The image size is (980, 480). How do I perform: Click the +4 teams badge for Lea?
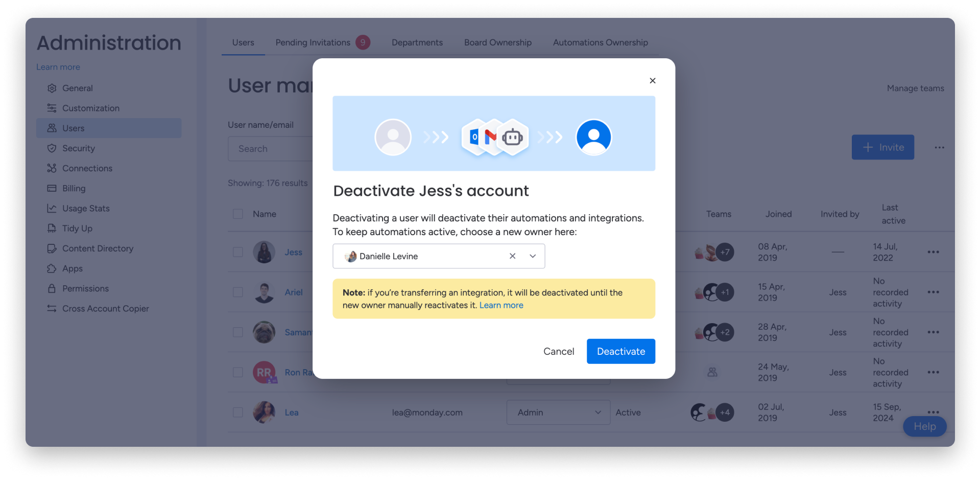(x=725, y=413)
